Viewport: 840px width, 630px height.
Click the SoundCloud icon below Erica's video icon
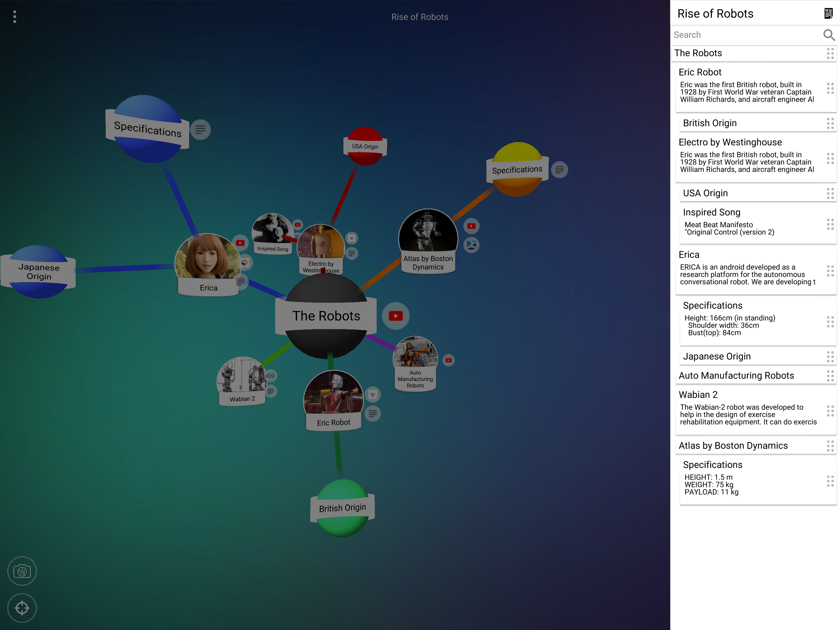[x=244, y=263]
